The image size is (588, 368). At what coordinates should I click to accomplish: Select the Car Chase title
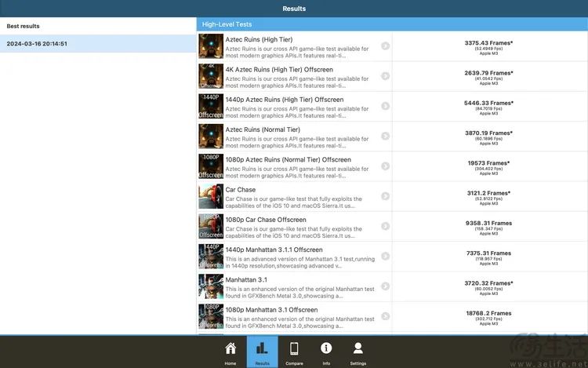(241, 189)
